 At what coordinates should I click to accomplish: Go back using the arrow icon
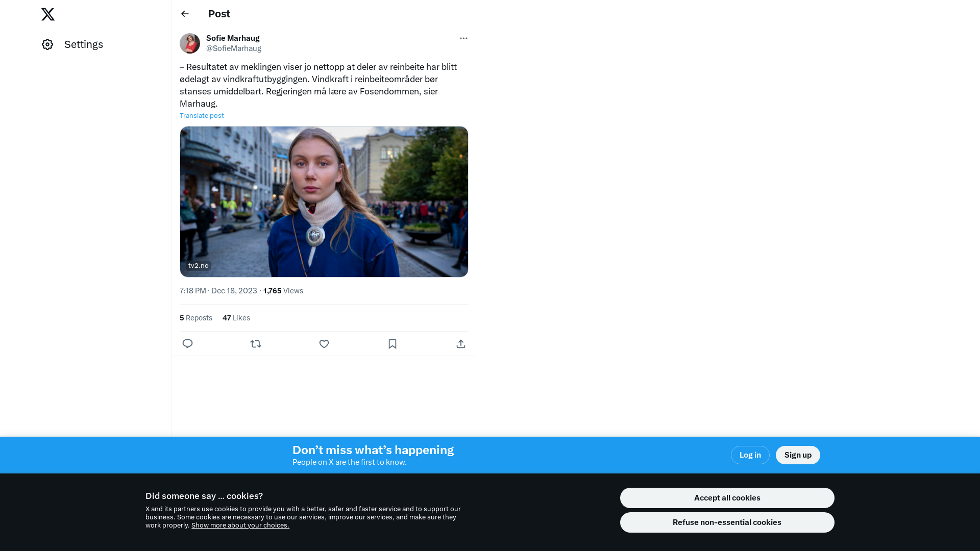point(185,14)
